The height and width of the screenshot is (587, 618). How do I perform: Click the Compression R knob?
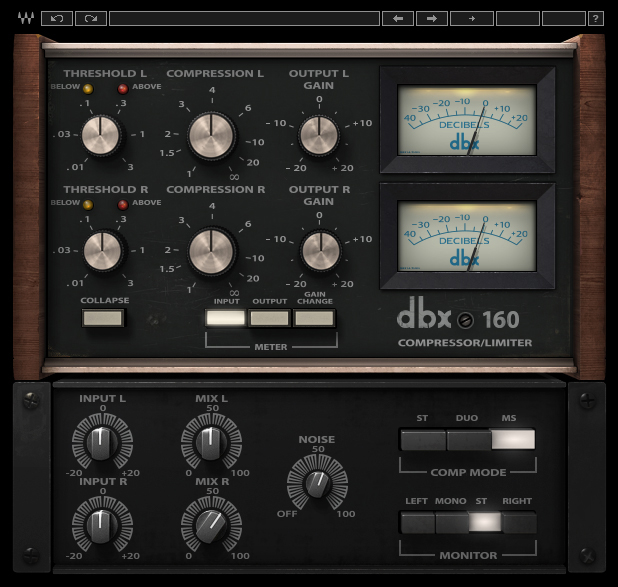pos(212,252)
